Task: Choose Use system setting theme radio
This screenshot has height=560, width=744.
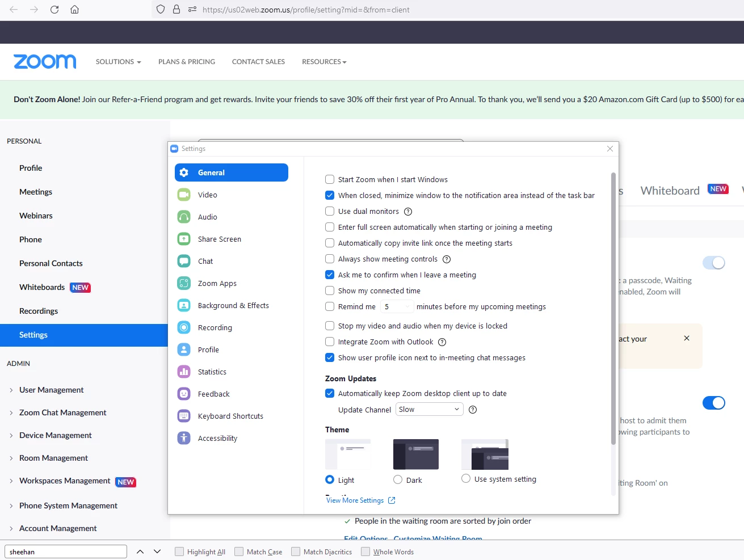Action: click(466, 478)
